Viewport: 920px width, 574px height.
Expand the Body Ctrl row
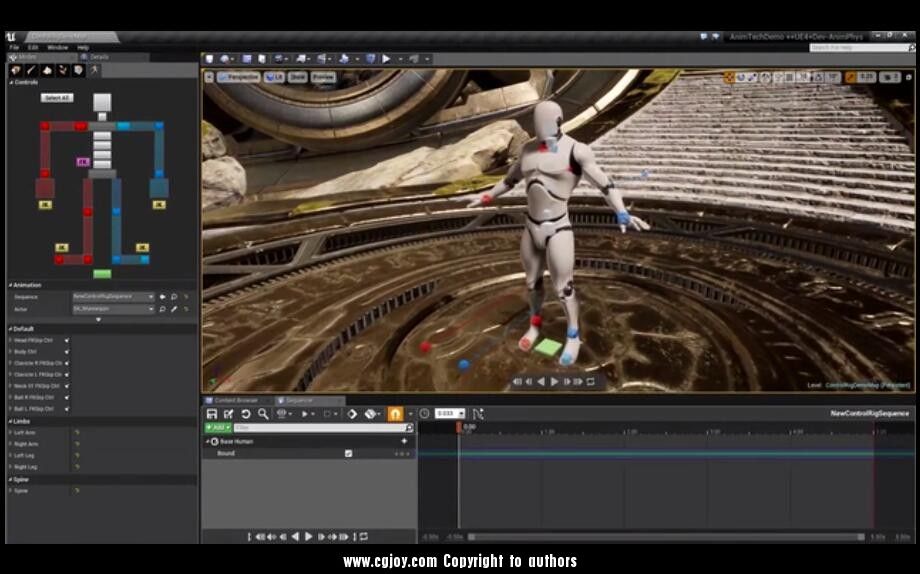coord(11,352)
